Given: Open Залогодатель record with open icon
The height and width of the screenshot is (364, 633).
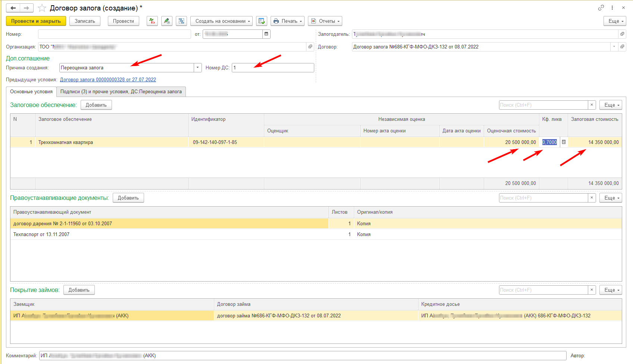Looking at the screenshot, I should (x=622, y=34).
